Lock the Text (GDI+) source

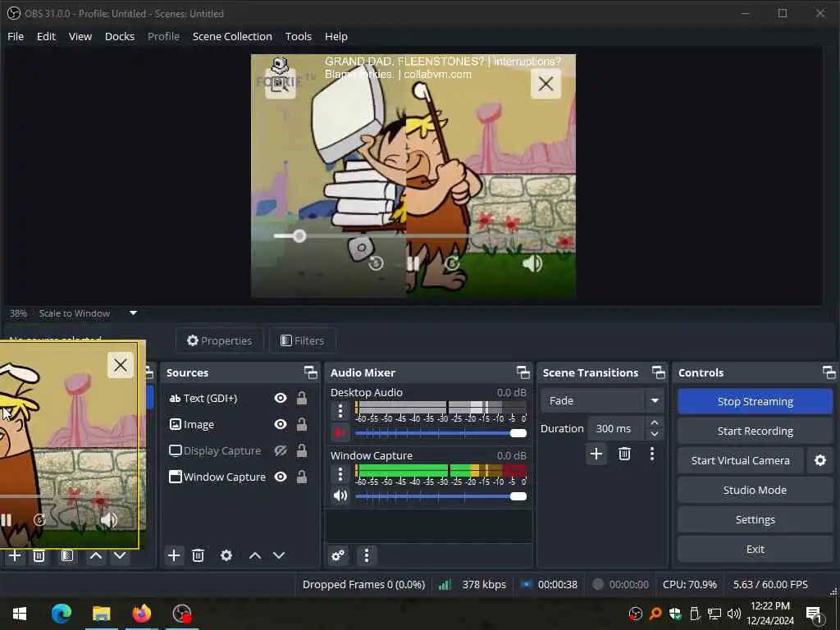[x=302, y=398]
